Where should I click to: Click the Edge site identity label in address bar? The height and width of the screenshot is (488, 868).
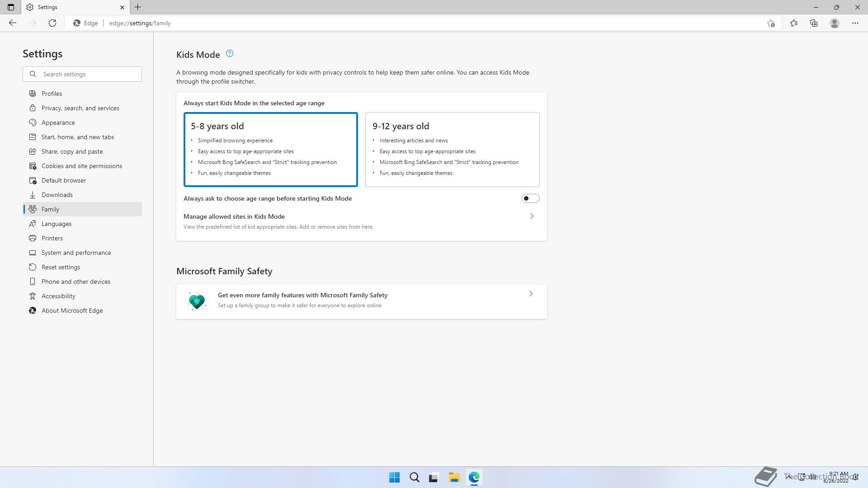click(x=86, y=23)
